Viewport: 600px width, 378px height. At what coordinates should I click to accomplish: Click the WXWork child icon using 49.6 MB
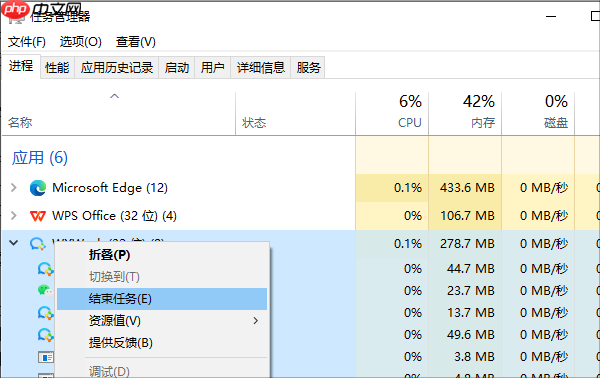click(46, 335)
